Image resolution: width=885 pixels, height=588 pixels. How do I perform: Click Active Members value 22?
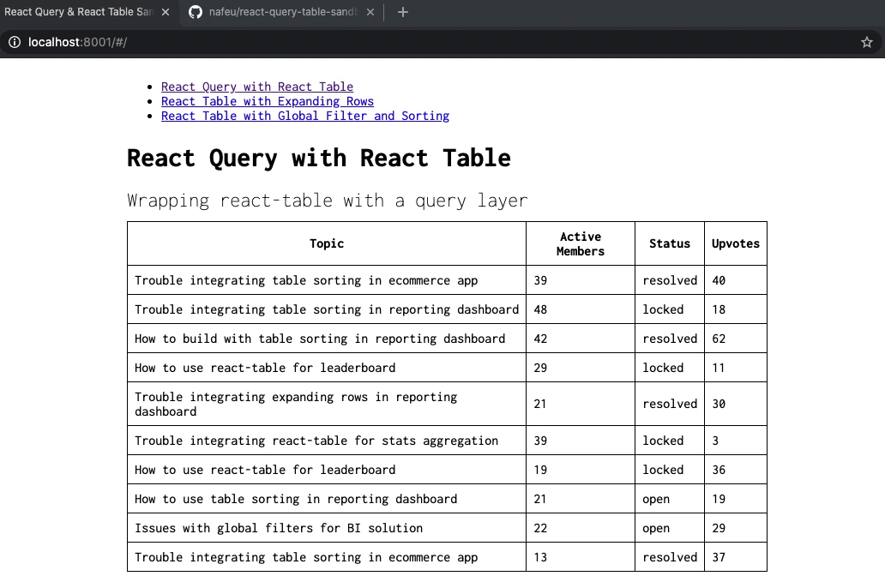tap(540, 528)
